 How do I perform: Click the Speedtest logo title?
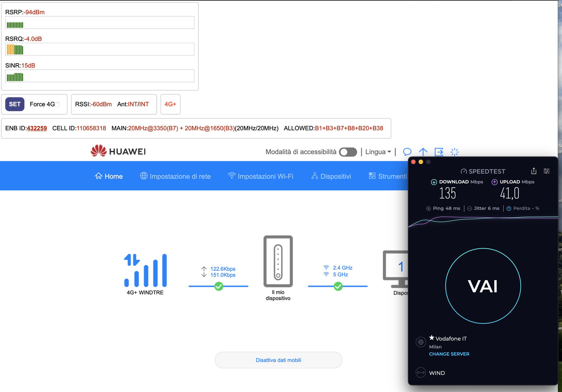coord(483,171)
